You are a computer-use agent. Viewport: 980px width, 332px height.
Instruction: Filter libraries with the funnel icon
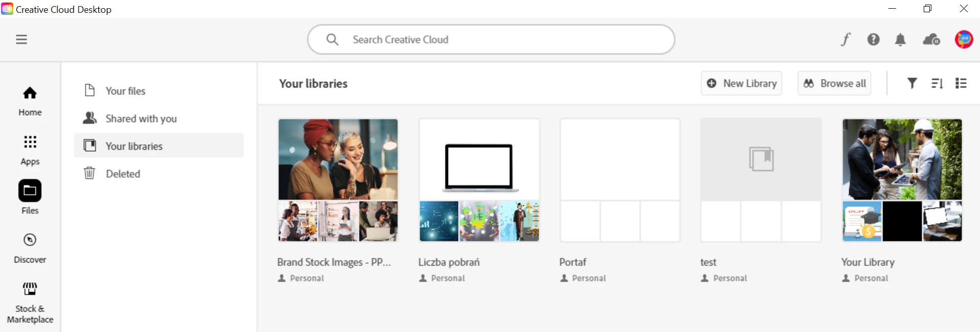point(912,83)
